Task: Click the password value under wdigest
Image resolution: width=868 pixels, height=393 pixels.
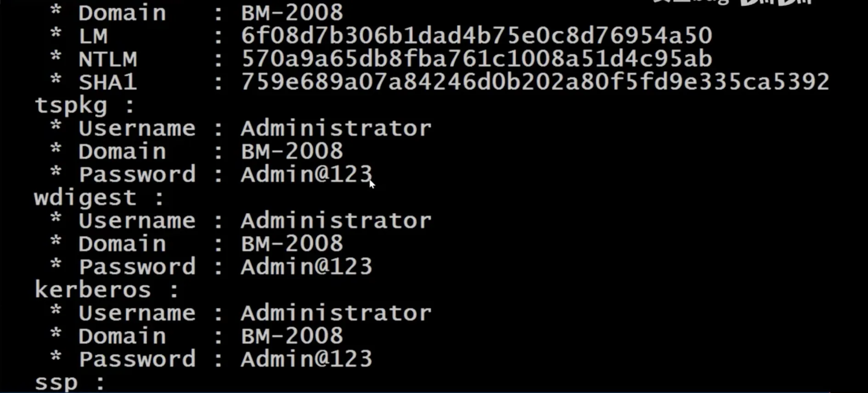Action: click(x=306, y=267)
